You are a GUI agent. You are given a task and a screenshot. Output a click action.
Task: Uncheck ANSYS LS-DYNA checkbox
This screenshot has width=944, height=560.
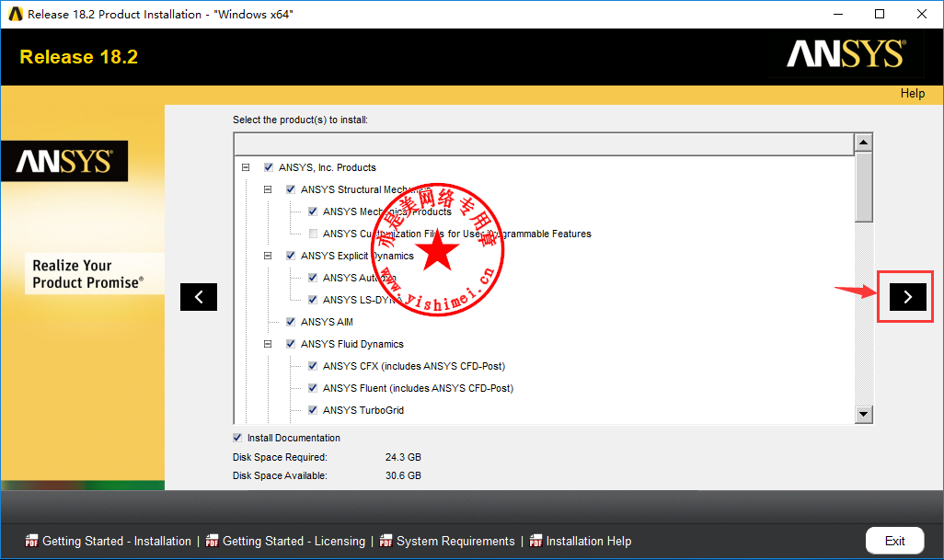point(313,300)
